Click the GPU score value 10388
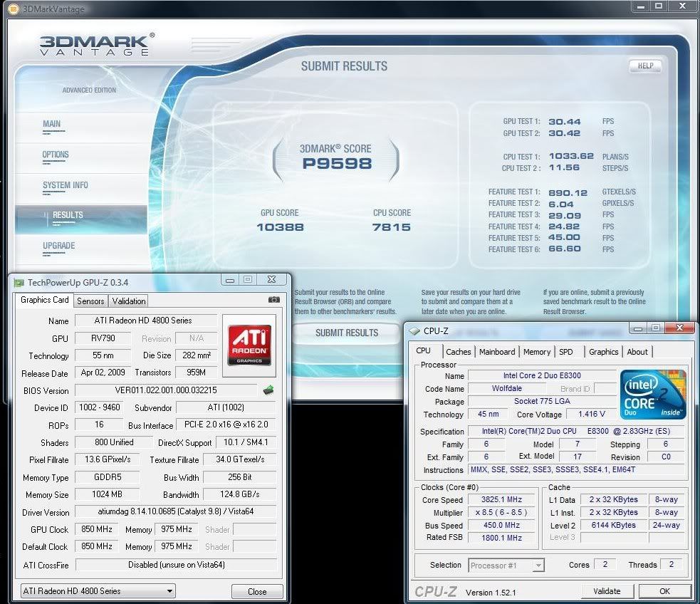The height and width of the screenshot is (604, 700). click(x=280, y=227)
